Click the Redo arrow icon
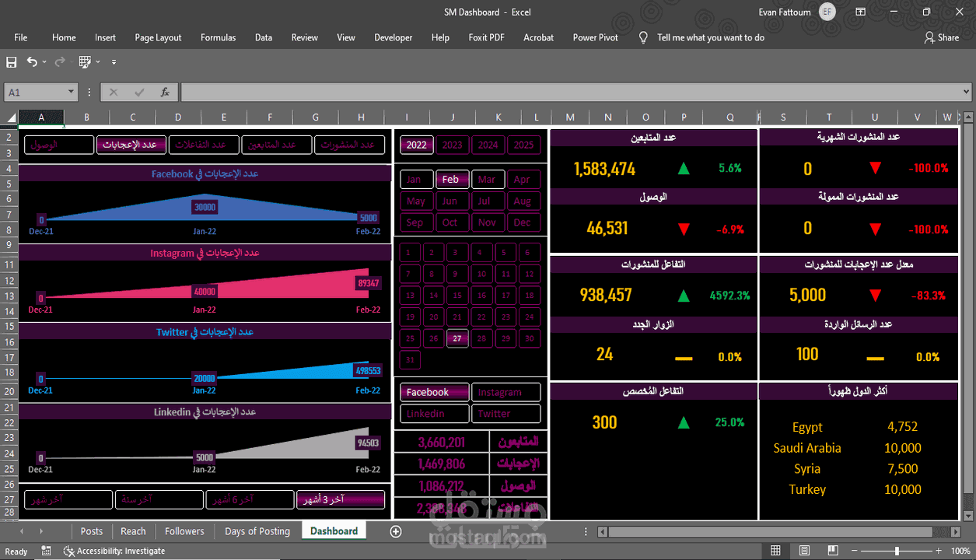 click(x=61, y=61)
